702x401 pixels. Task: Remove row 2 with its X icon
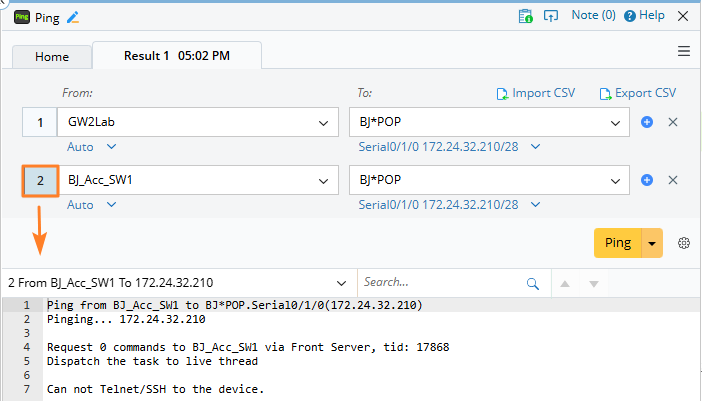(x=673, y=180)
